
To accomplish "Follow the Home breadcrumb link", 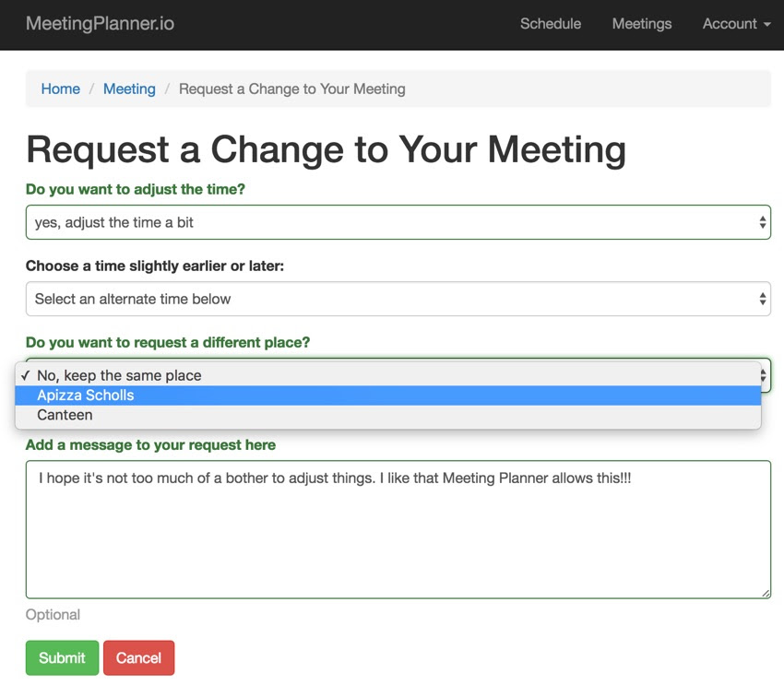I will pyautogui.click(x=61, y=89).
